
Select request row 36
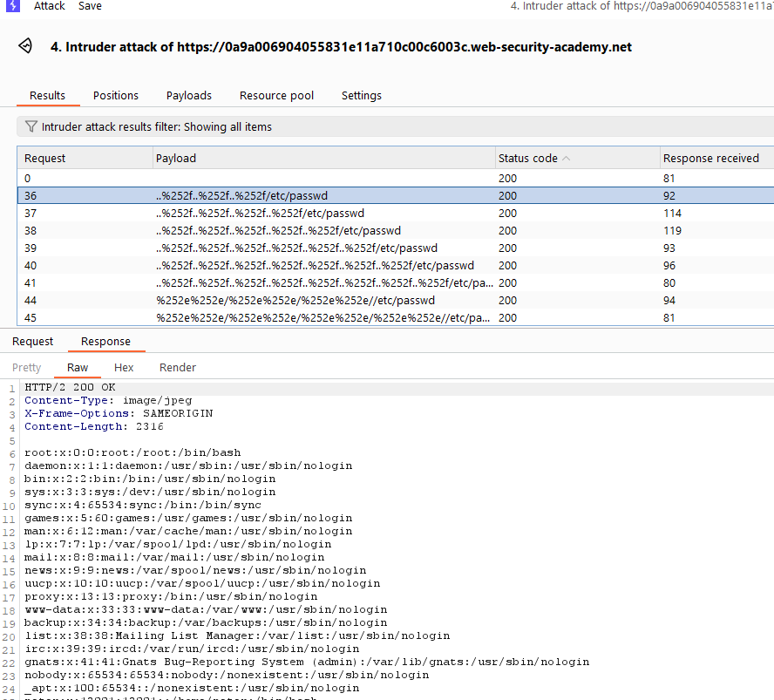[396, 195]
